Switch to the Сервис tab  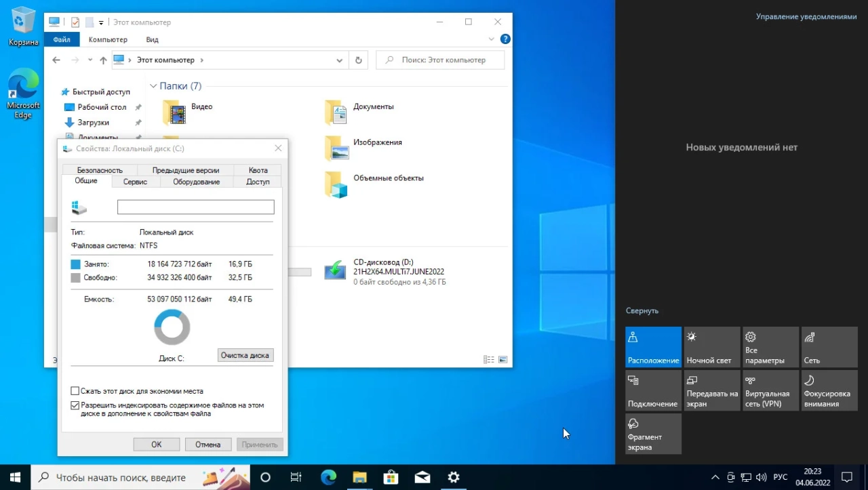tap(135, 182)
